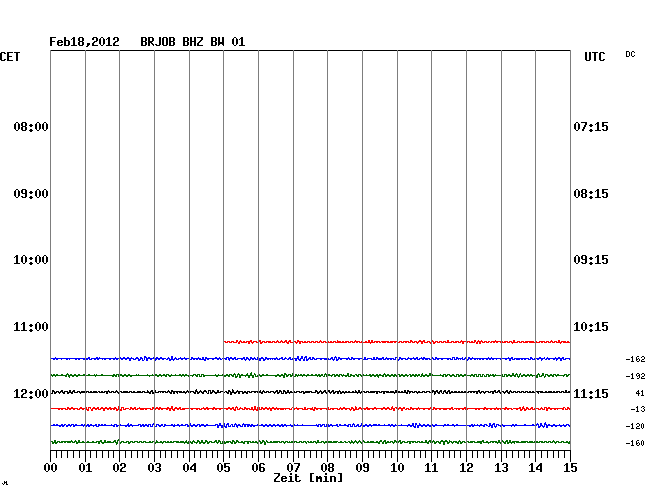The image size is (650, 494).
Task: Click the '09:00' CET time label
Action: pyautogui.click(x=31, y=194)
